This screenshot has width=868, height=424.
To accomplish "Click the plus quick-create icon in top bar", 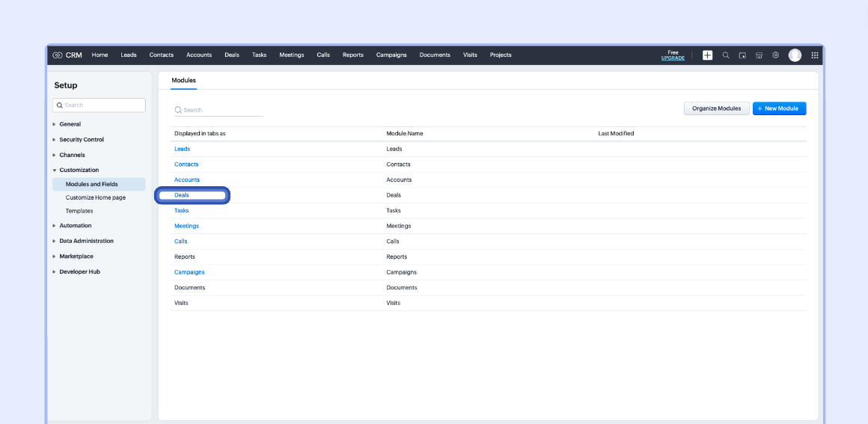I will pyautogui.click(x=707, y=55).
